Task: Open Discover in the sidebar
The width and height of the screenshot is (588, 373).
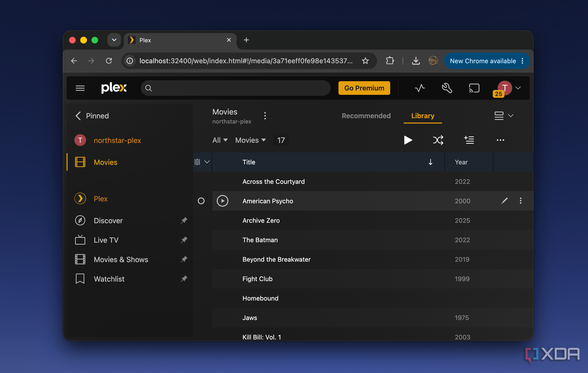Action: pyautogui.click(x=108, y=221)
